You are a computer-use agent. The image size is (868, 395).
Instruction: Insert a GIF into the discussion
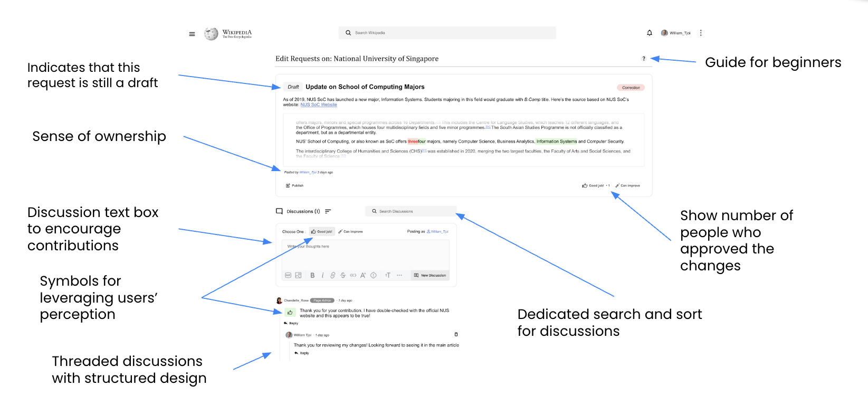(x=288, y=275)
